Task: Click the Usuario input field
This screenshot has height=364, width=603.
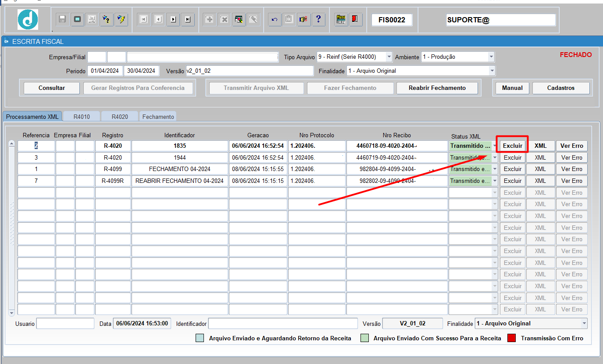Action: (65, 324)
